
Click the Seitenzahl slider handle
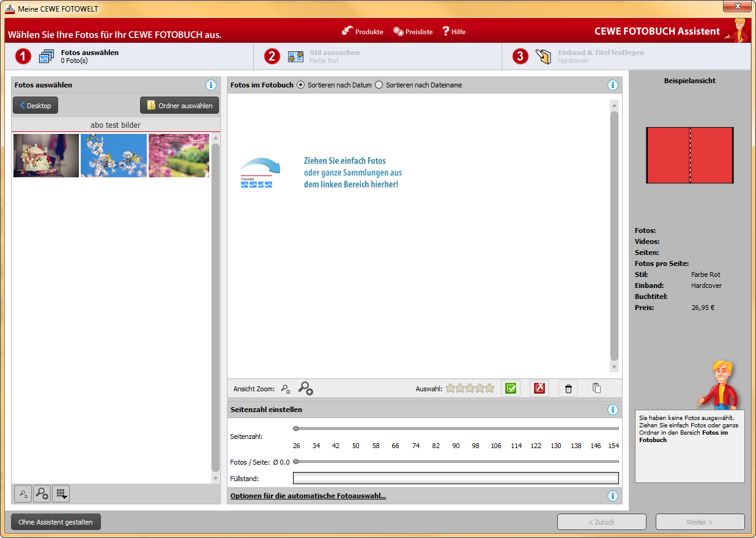296,429
